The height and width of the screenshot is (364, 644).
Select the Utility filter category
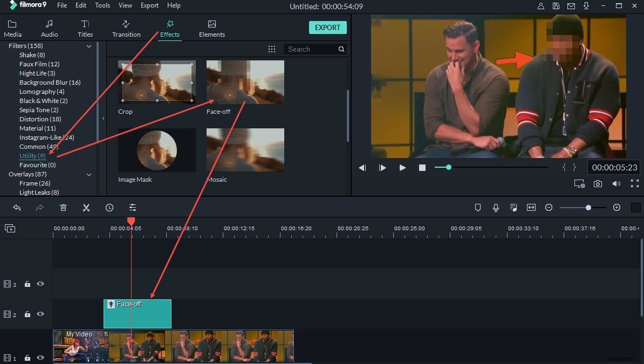[x=32, y=155]
